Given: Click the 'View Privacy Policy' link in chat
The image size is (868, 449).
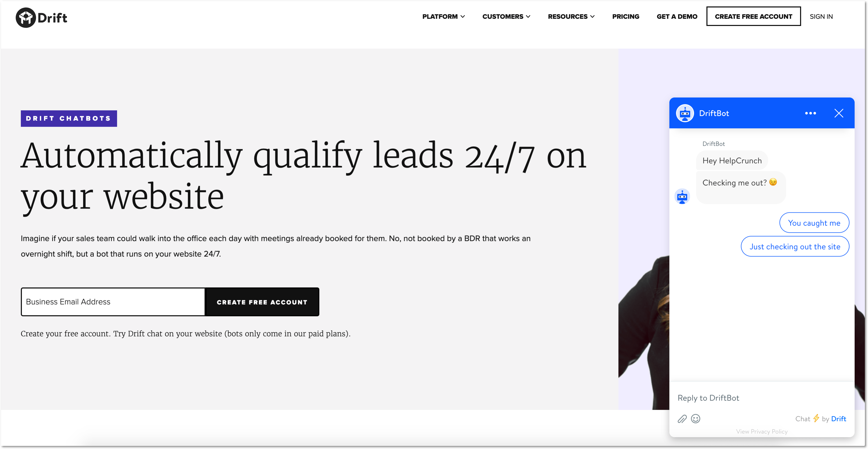Looking at the screenshot, I should tap(761, 431).
